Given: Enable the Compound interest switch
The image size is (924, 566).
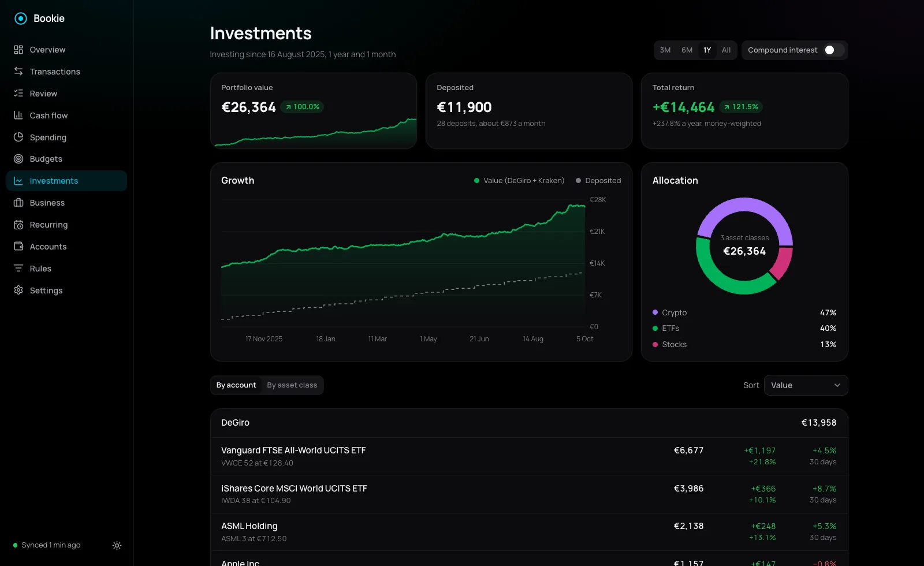Looking at the screenshot, I should (833, 50).
